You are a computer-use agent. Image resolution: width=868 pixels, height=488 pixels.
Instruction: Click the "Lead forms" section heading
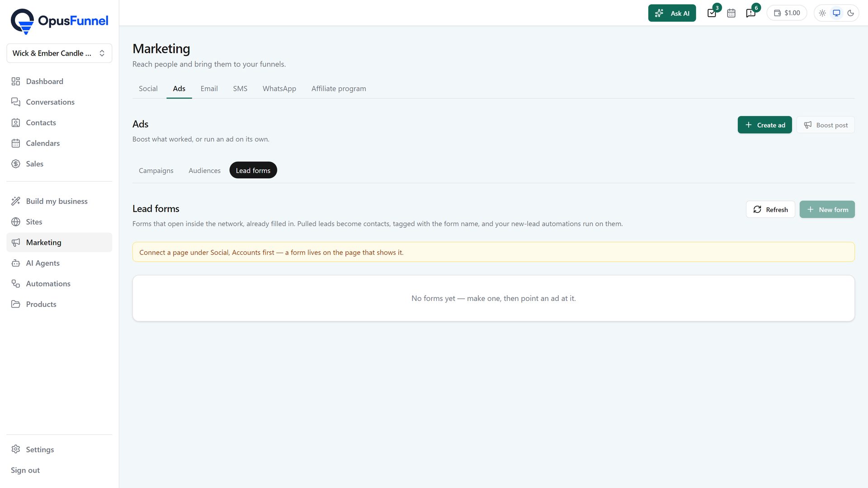(x=156, y=209)
